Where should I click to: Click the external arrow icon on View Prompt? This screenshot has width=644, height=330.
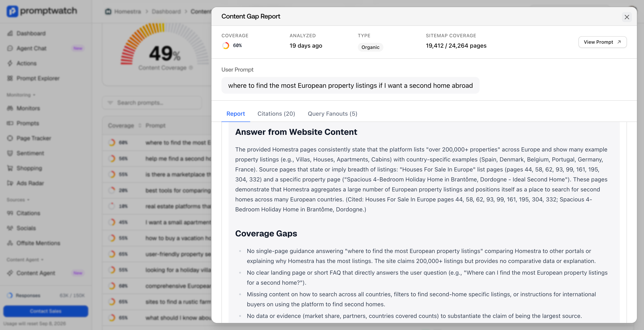[x=619, y=42]
